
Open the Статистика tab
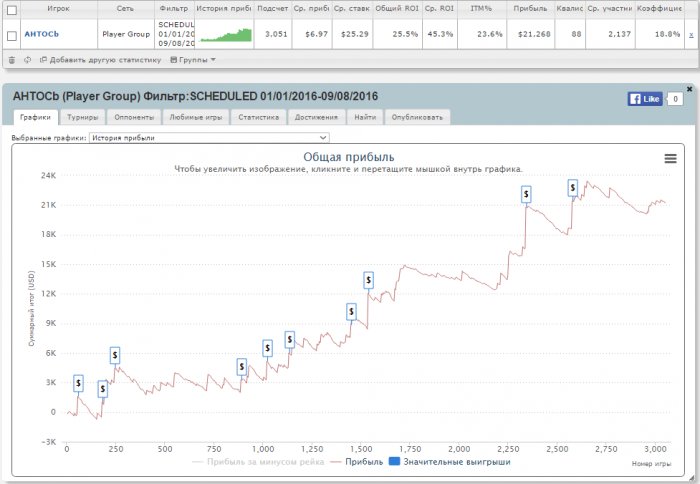click(259, 117)
